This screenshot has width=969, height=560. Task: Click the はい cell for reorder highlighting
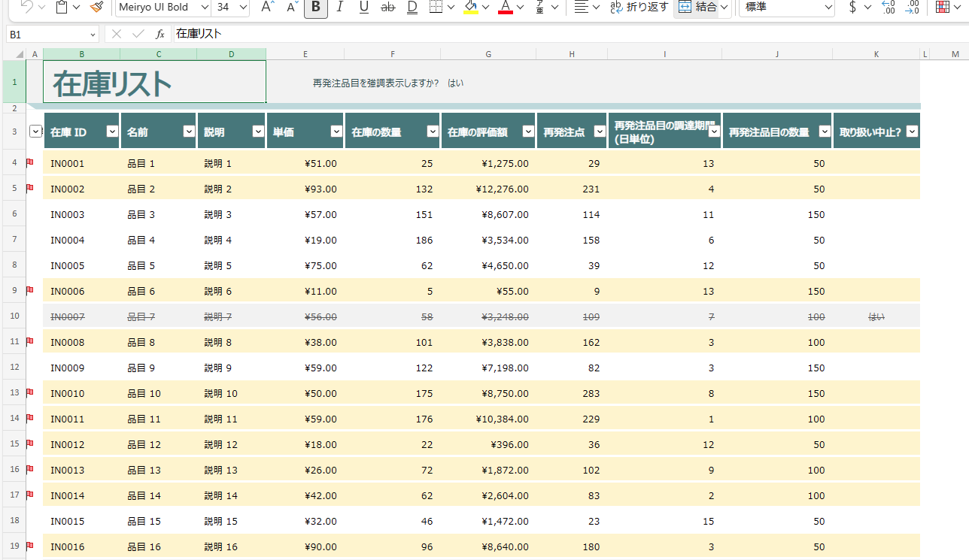[455, 83]
